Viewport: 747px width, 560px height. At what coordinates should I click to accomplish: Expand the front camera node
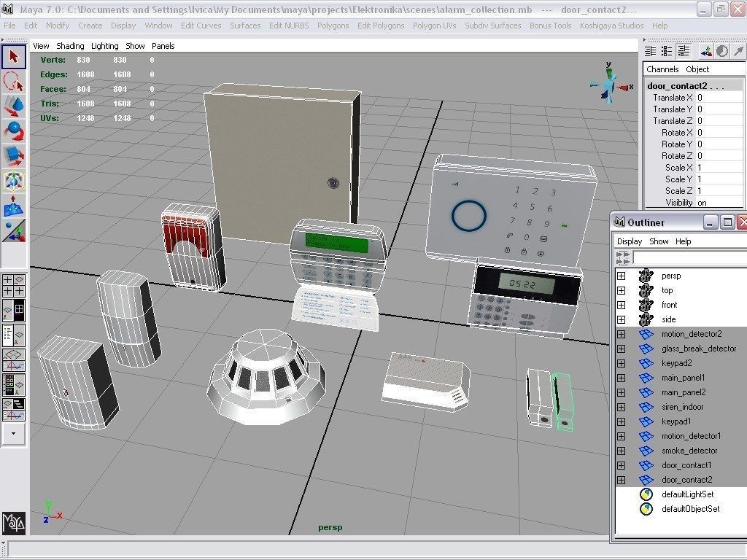click(622, 305)
